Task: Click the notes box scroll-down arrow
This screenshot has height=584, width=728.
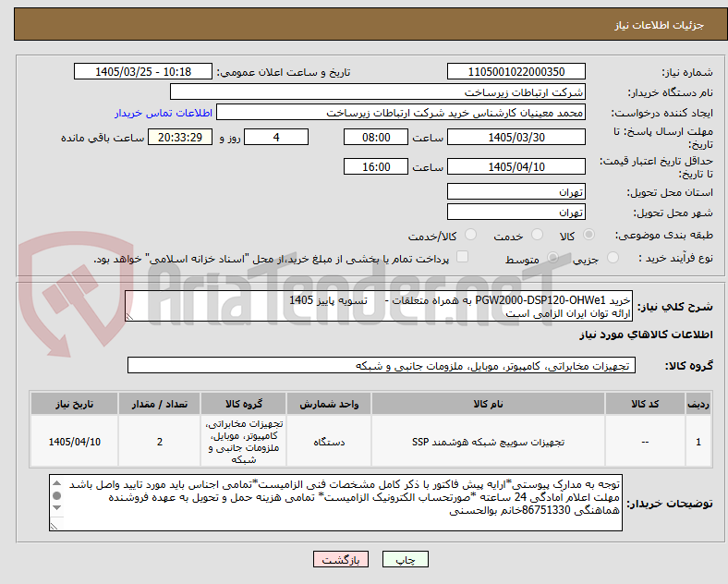Action: 56,508
